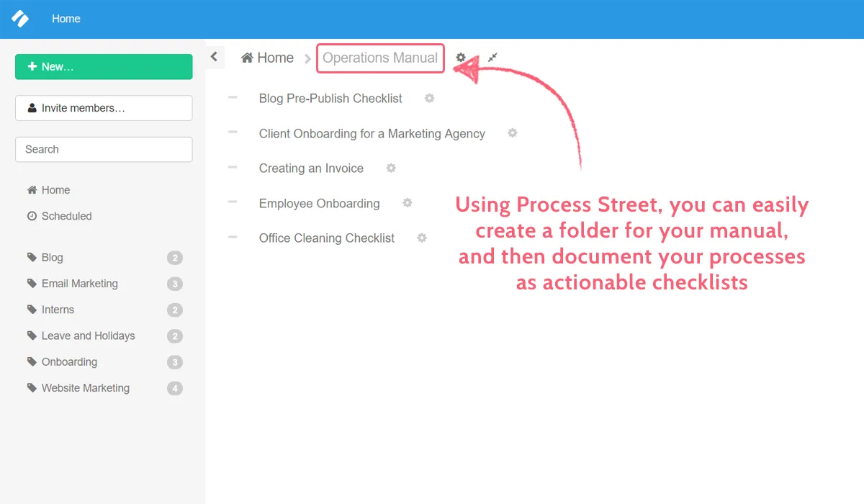Open Scheduled in the left sidebar
This screenshot has width=864, height=504.
pyautogui.click(x=60, y=216)
